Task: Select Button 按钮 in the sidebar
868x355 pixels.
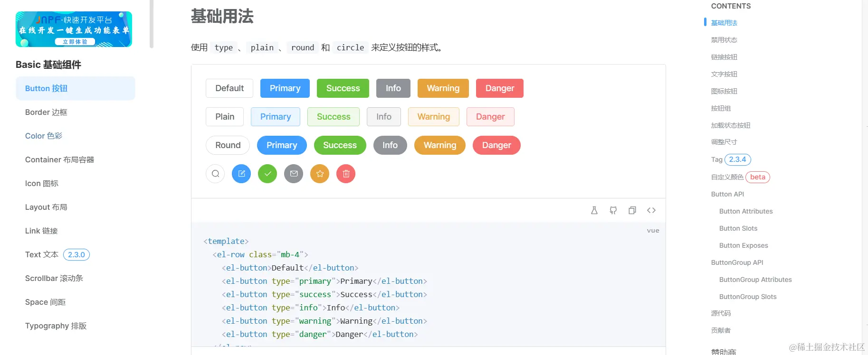Action: pos(76,88)
